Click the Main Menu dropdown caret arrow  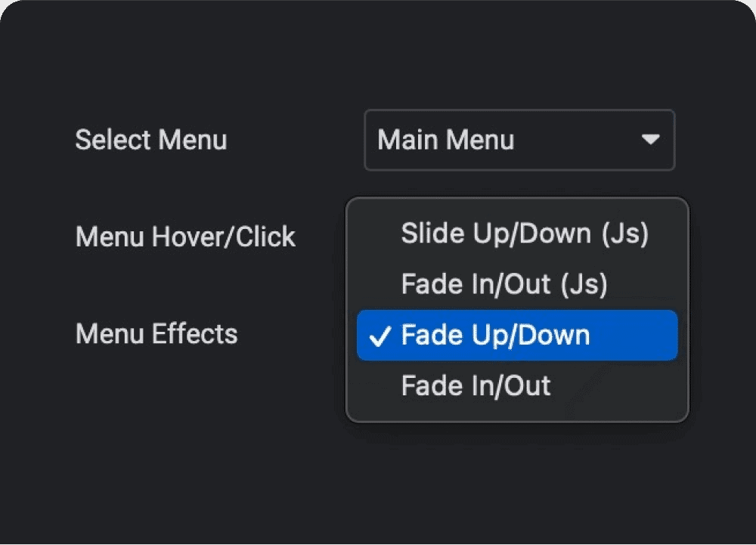pos(649,140)
